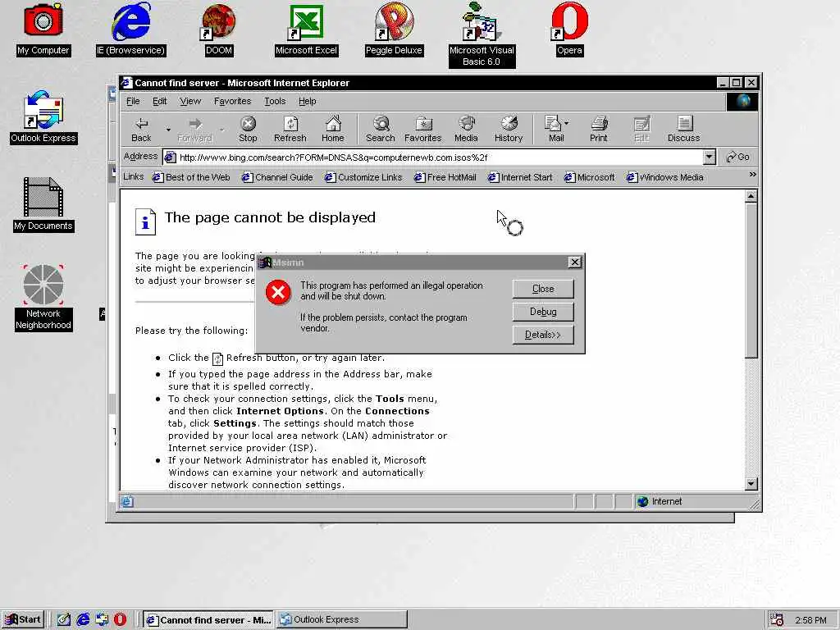The image size is (840, 630).
Task: Dismiss Msimn dialog with X button
Action: [574, 262]
